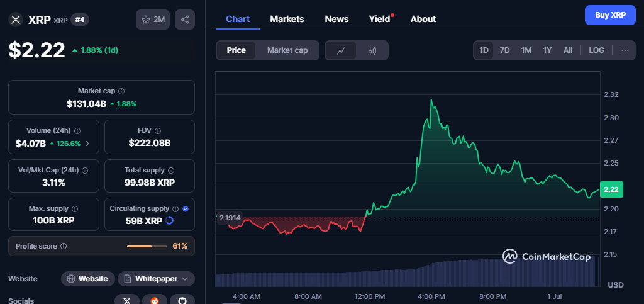Set chart range to 1M
Image resolution: width=644 pixels, height=304 pixels.
click(x=526, y=50)
